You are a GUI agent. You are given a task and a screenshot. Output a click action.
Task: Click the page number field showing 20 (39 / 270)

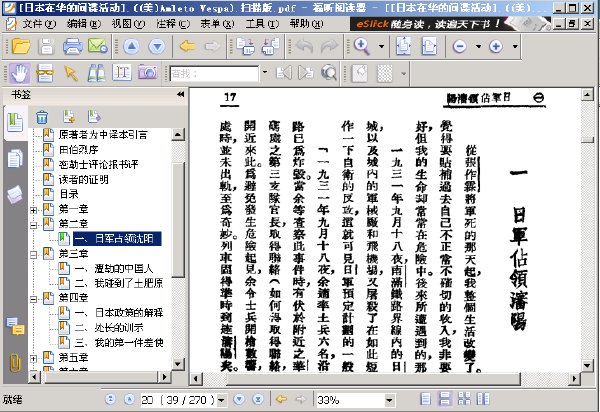[x=178, y=400]
